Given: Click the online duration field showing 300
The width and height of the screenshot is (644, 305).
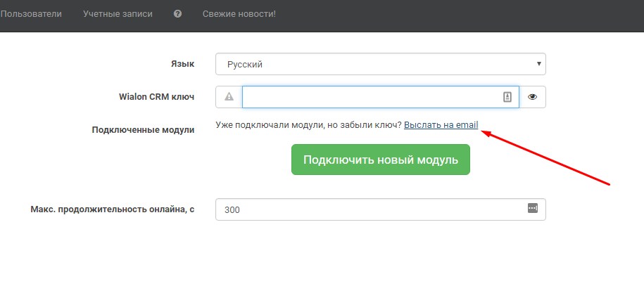Looking at the screenshot, I should (370, 209).
